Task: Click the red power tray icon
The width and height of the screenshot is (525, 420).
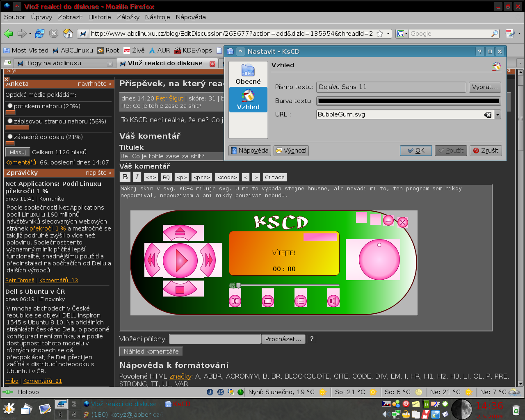Action: (406, 404)
